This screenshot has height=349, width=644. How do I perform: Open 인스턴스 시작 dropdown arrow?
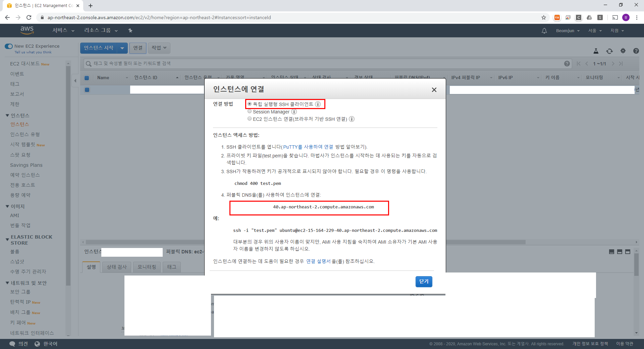pos(122,48)
